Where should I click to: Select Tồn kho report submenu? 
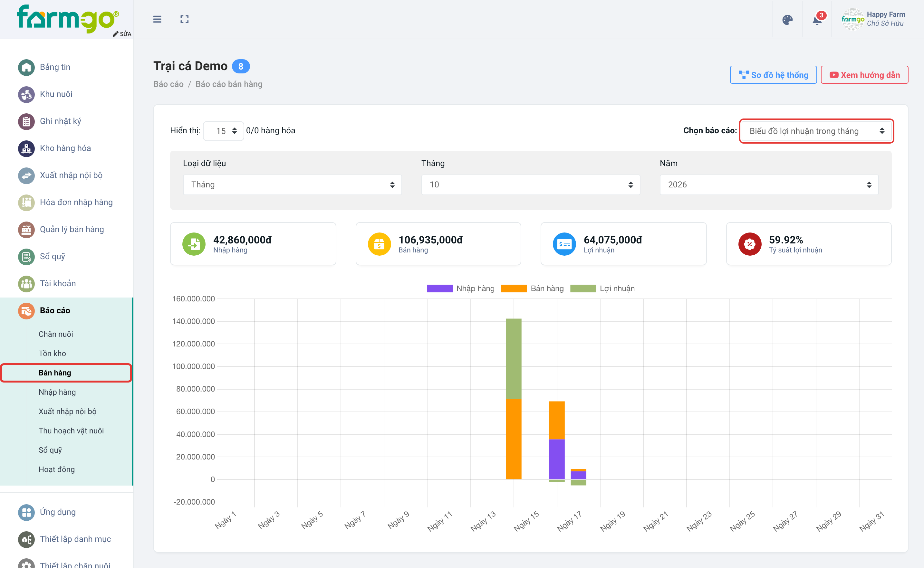click(52, 354)
